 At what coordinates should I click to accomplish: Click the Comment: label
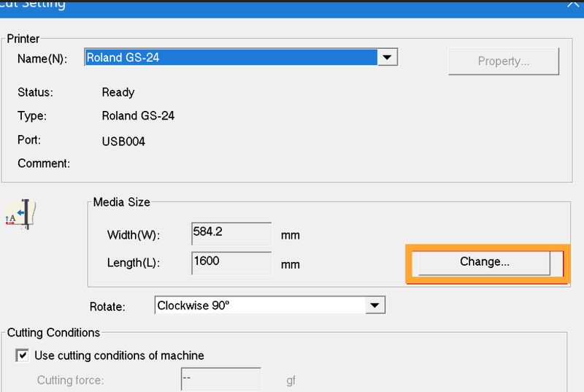[44, 164]
